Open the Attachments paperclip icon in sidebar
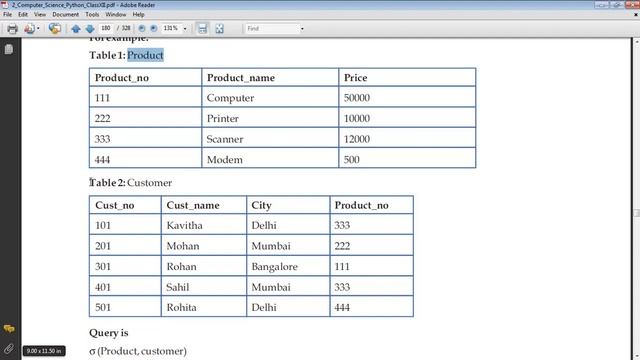This screenshot has width=640, height=360. point(9,349)
